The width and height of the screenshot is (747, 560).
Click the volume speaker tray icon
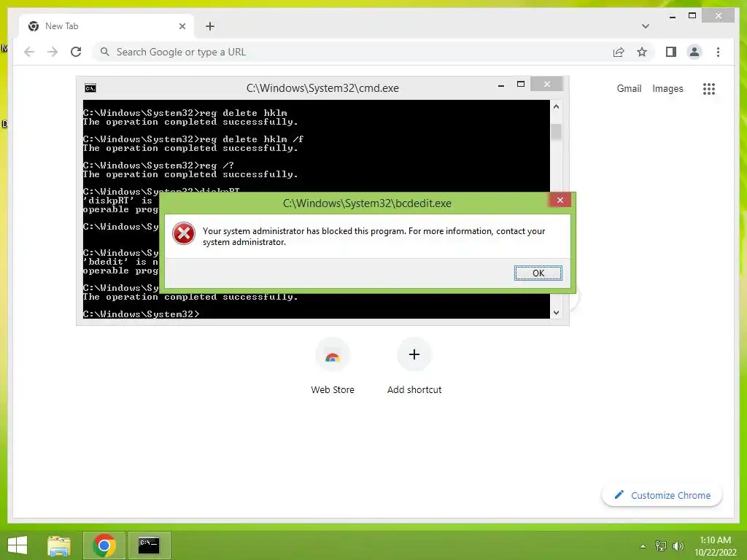click(678, 545)
